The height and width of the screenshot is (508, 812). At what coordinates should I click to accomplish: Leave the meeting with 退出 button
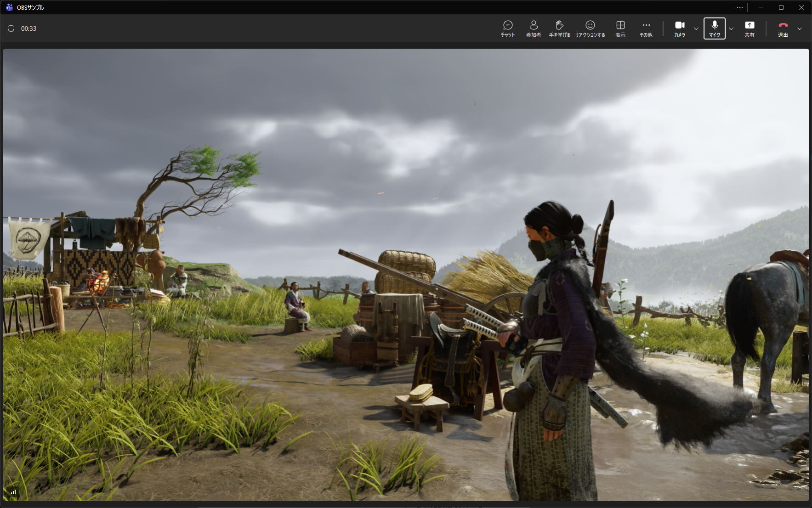(783, 28)
